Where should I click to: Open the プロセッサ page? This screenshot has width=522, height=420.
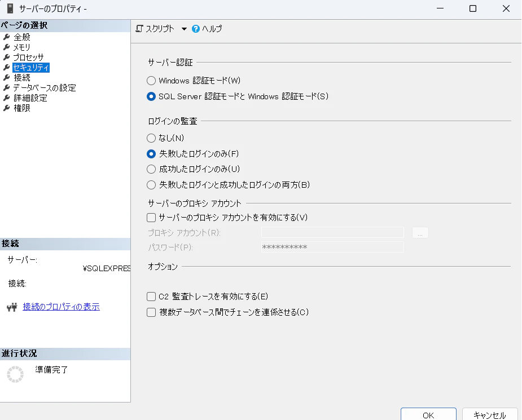click(x=28, y=57)
